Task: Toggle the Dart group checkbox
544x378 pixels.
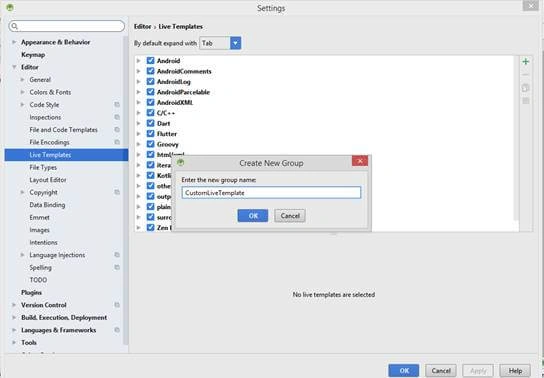Action: (x=150, y=123)
